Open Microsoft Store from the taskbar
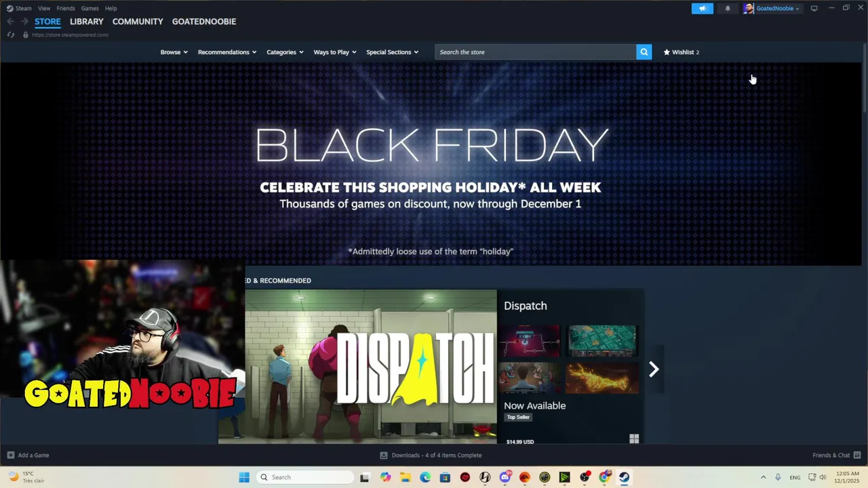 [x=445, y=477]
